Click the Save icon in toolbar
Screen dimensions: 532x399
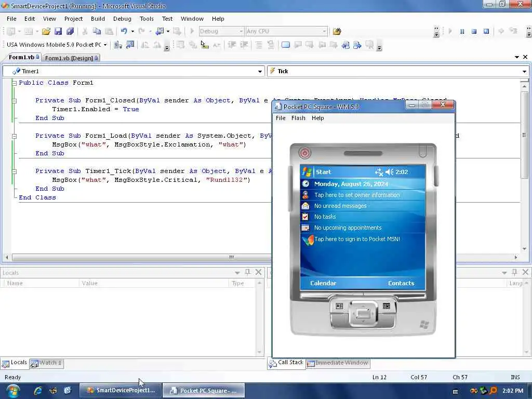[x=58, y=31]
